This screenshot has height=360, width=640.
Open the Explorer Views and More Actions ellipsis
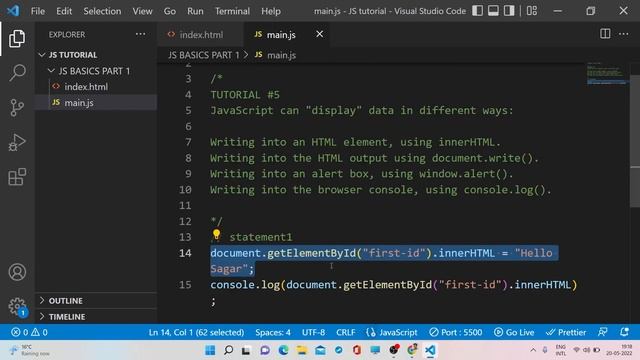coord(140,34)
